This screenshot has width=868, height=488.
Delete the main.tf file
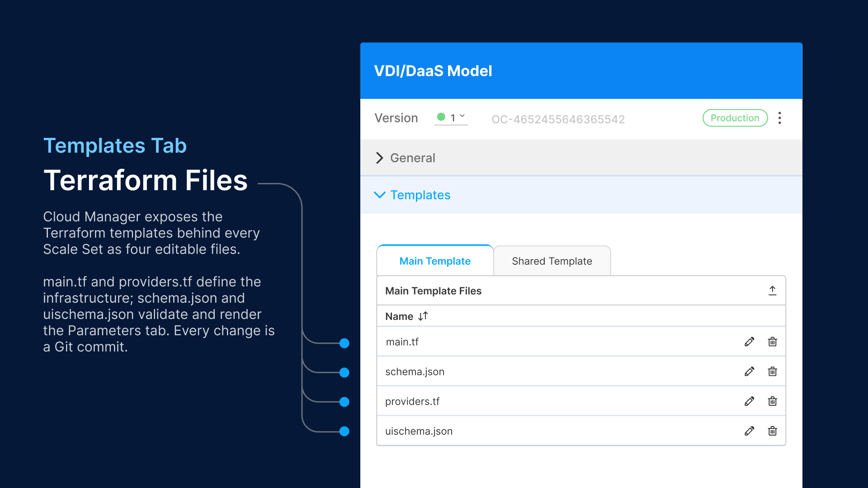pyautogui.click(x=772, y=342)
